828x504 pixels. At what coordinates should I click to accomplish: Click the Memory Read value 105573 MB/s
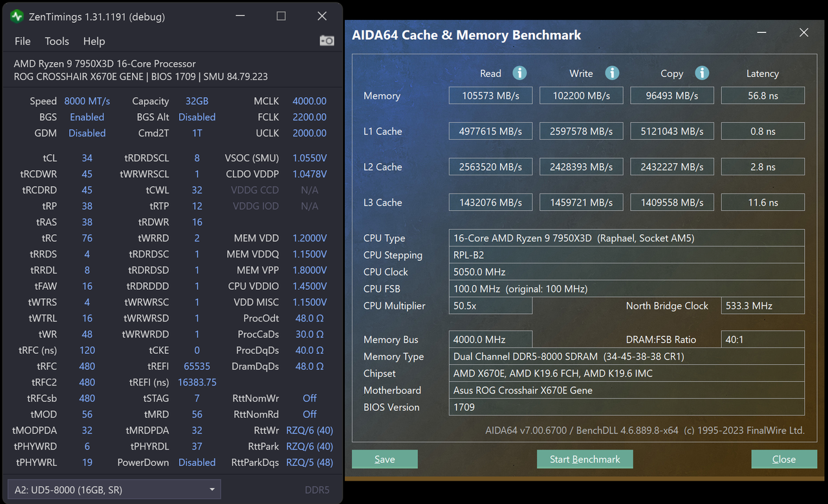(x=491, y=96)
